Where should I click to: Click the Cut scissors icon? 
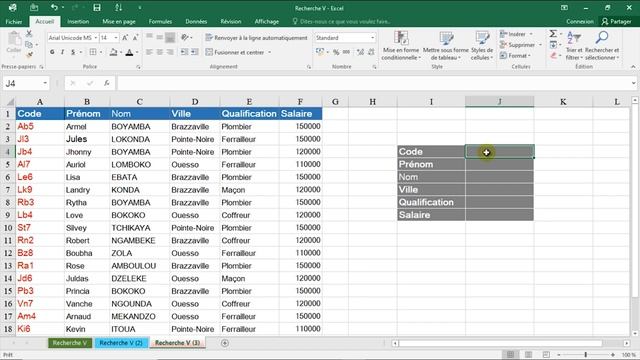(29, 34)
